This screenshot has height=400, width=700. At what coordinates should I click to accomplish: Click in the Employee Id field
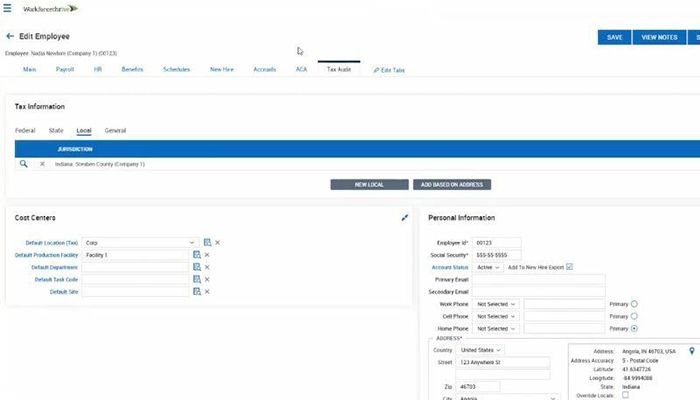(x=496, y=242)
